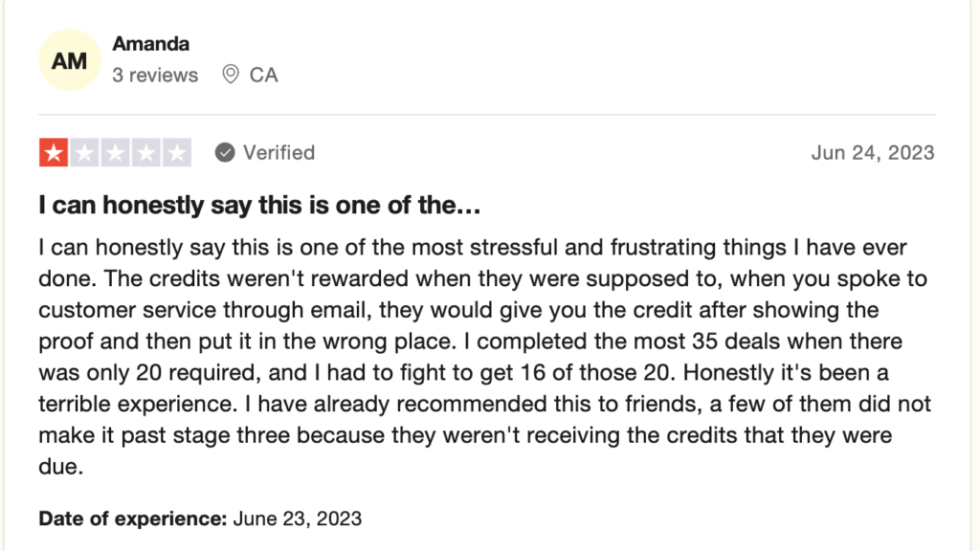Click the Verified checkmark badge icon
This screenshot has height=551, width=980.
pyautogui.click(x=225, y=152)
